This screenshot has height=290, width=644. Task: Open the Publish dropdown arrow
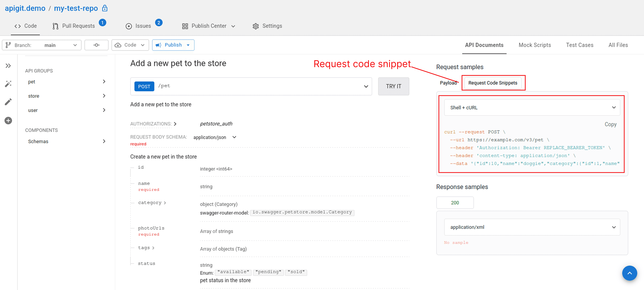point(188,45)
